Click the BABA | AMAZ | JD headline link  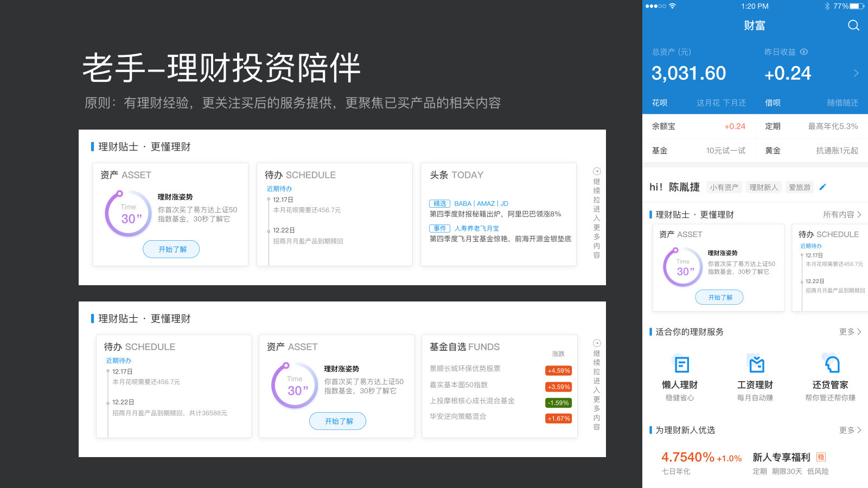[481, 204]
